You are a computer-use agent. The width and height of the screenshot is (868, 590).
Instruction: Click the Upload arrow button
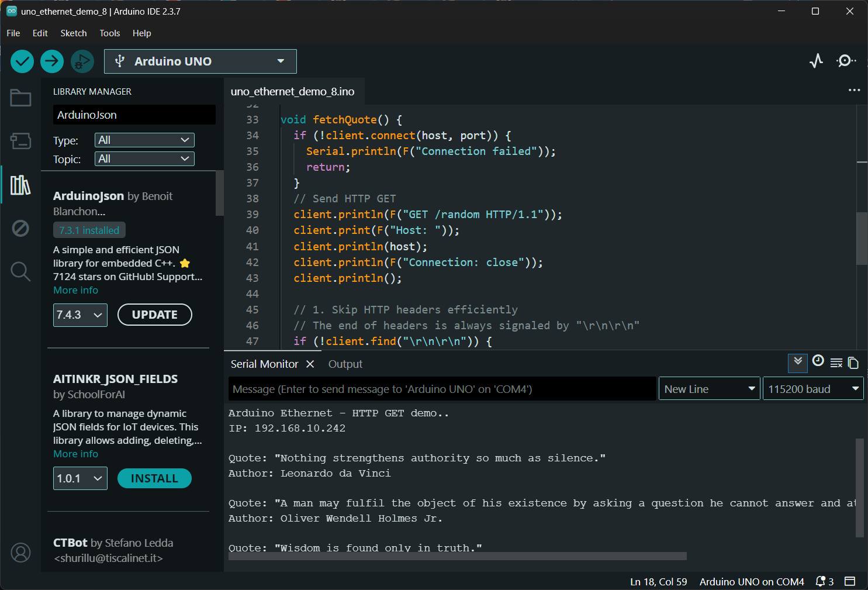coord(52,61)
